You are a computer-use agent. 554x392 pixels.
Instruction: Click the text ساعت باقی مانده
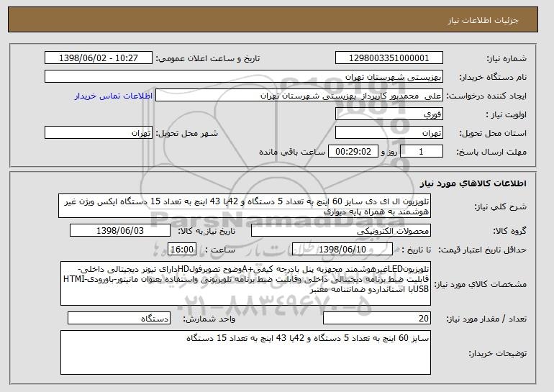[x=292, y=152]
